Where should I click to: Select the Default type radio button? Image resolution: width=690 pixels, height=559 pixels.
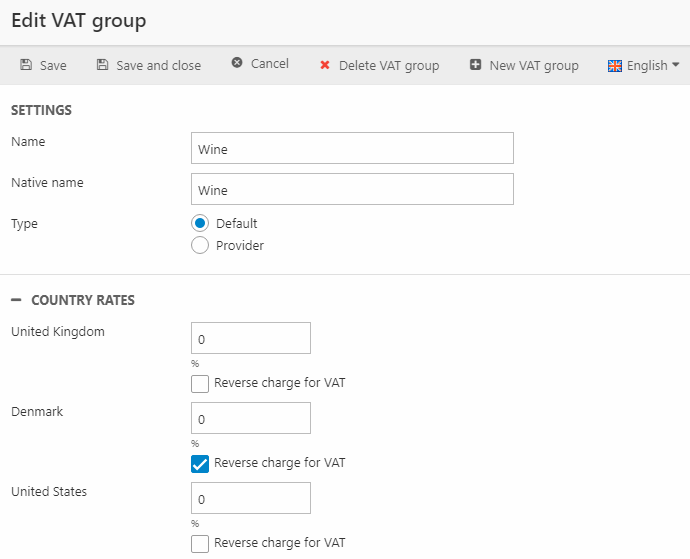coord(200,224)
